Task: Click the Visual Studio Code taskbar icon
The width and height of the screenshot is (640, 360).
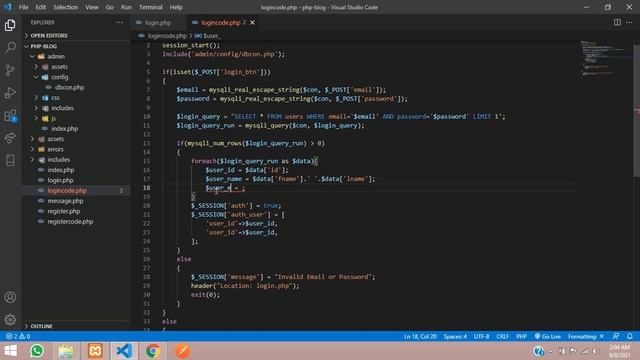Action: 124,351
